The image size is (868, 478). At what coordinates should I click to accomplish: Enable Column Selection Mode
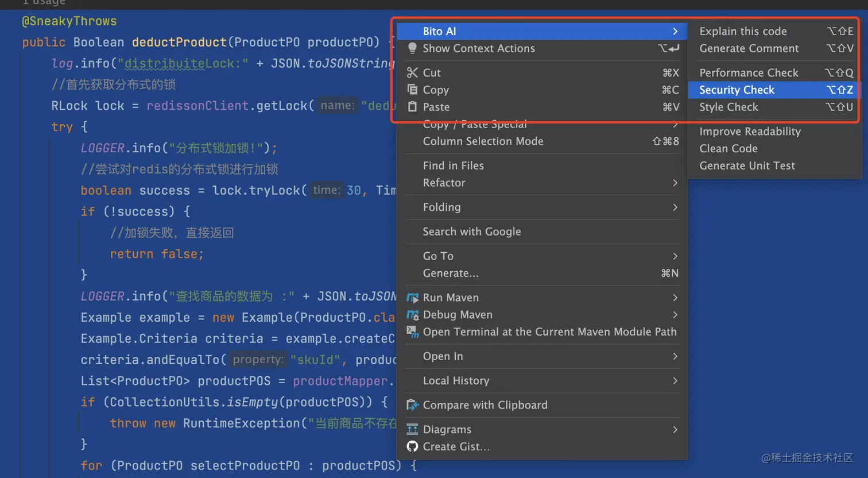542,141
